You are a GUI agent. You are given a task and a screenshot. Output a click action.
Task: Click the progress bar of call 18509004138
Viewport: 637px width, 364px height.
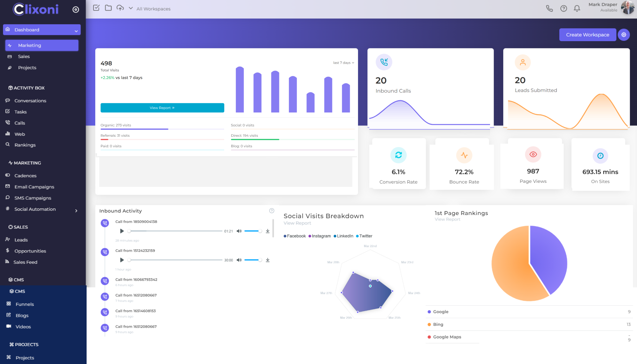(175, 231)
